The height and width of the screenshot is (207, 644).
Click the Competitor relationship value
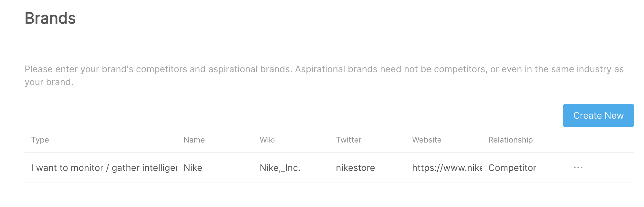[512, 167]
